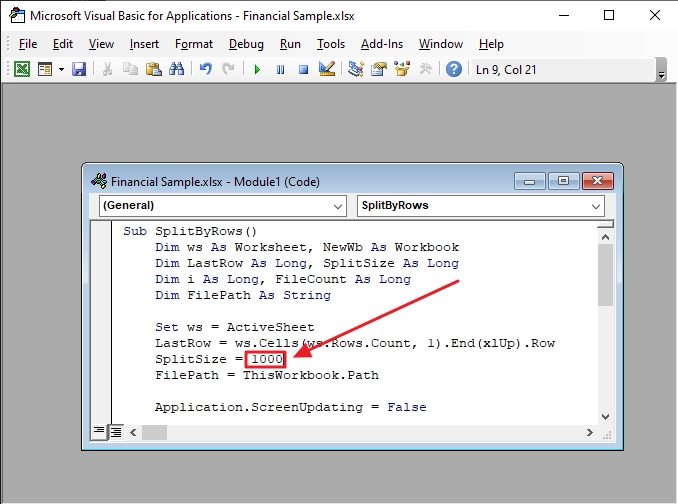Viewport: 678px width, 504px height.
Task: Run the macro with the green play icon
Action: pyautogui.click(x=257, y=70)
